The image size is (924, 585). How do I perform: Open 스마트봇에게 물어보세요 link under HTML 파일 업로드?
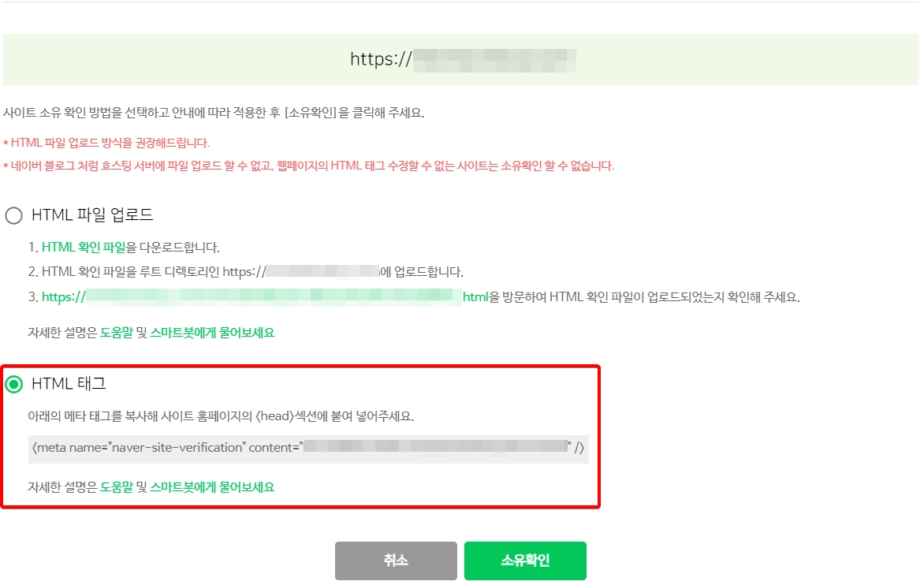212,333
